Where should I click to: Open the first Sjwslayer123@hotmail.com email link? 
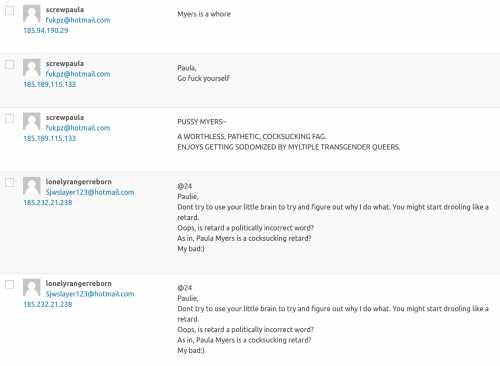(x=90, y=192)
